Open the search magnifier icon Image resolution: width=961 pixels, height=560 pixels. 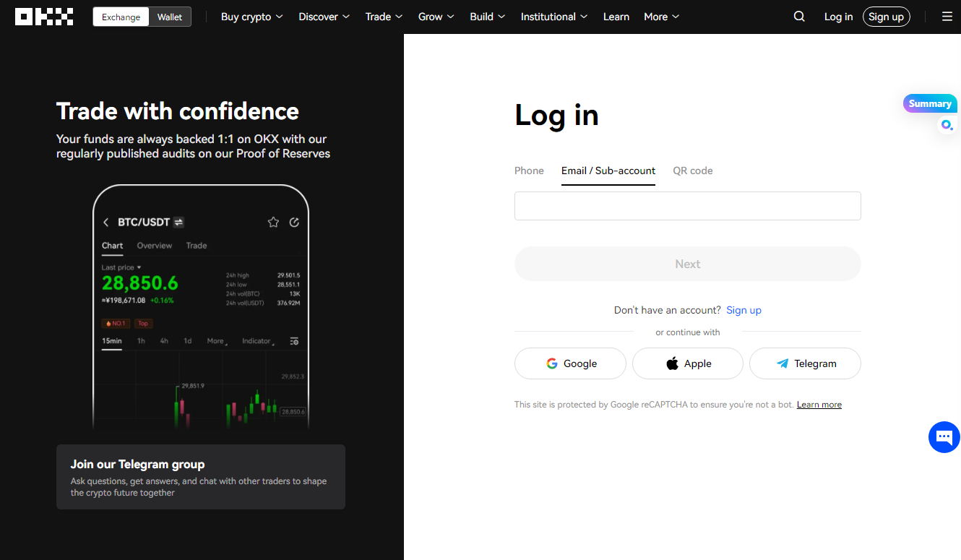[799, 17]
